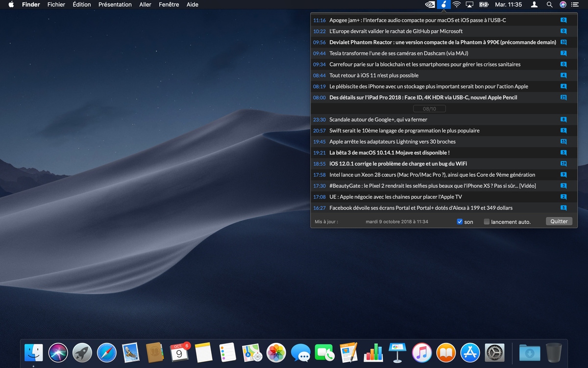Image resolution: width=588 pixels, height=368 pixels.
Task: Open the Trash in Dock
Action: pyautogui.click(x=554, y=353)
